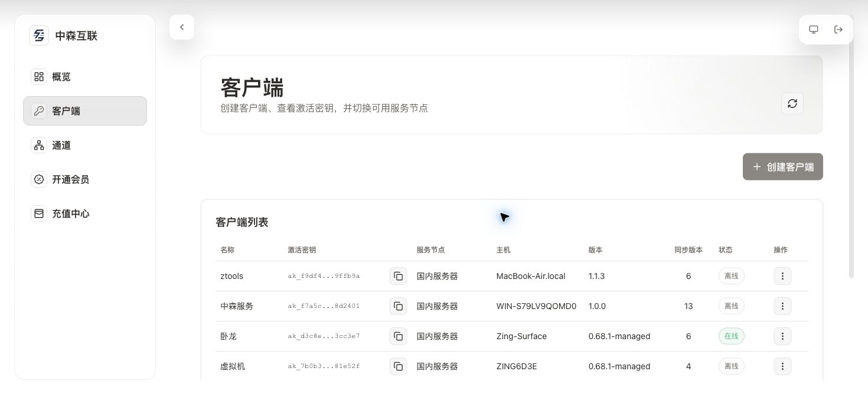Click 国内服务器 in the 卧龙 row
868x394 pixels.
tap(437, 336)
